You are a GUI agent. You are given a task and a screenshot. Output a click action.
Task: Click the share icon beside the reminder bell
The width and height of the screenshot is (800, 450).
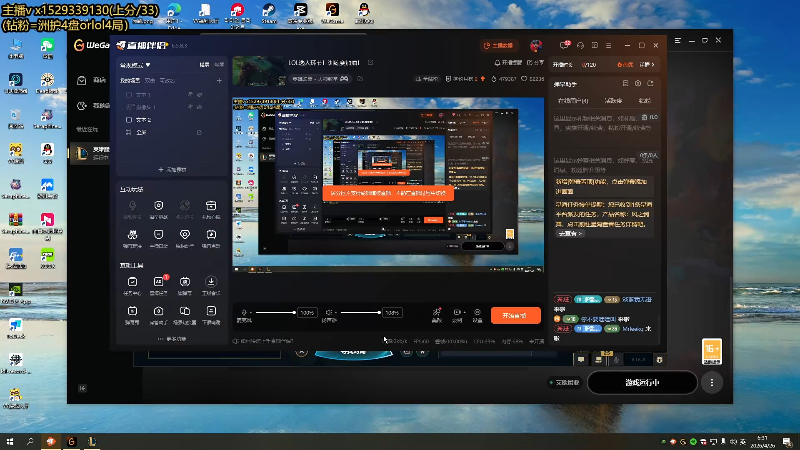[529, 63]
